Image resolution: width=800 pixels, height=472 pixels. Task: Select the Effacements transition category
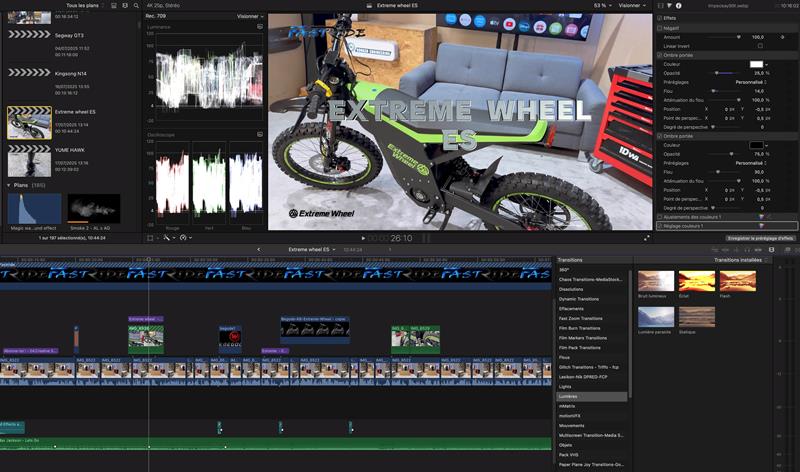[592, 309]
